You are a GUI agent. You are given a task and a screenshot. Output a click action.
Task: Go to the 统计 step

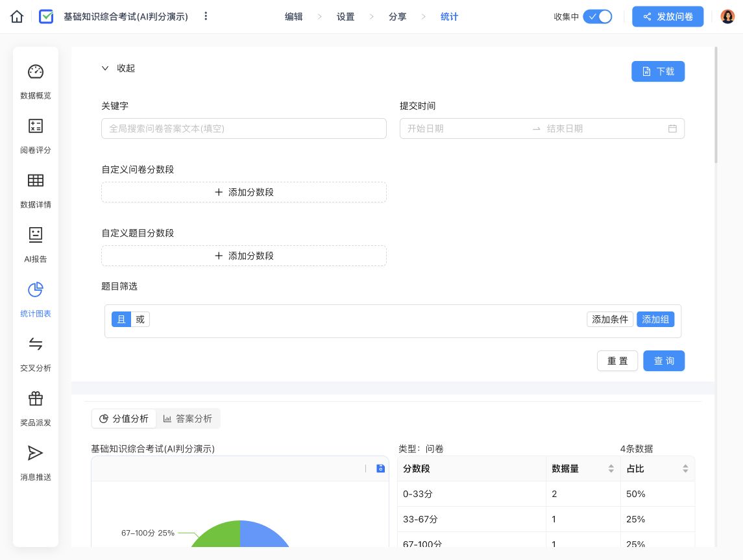pyautogui.click(x=449, y=17)
